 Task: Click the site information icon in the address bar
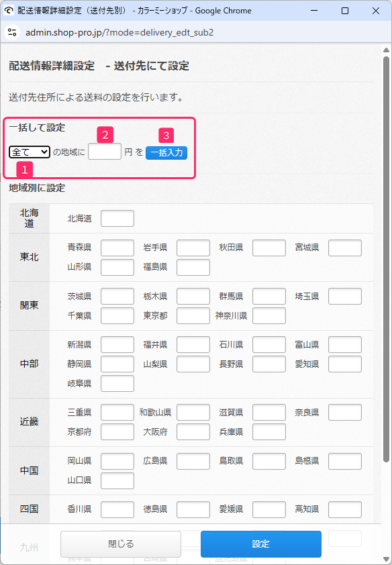pos(11,31)
